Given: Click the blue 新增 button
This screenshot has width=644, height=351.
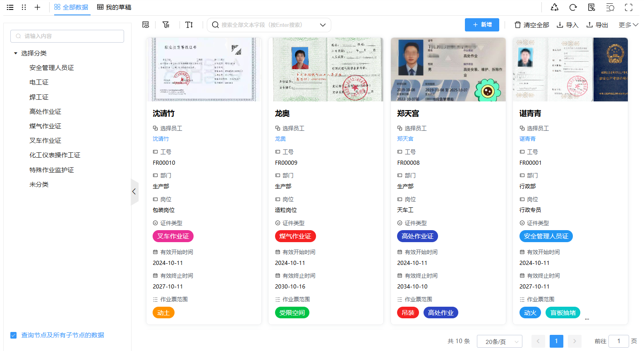Looking at the screenshot, I should (x=482, y=25).
